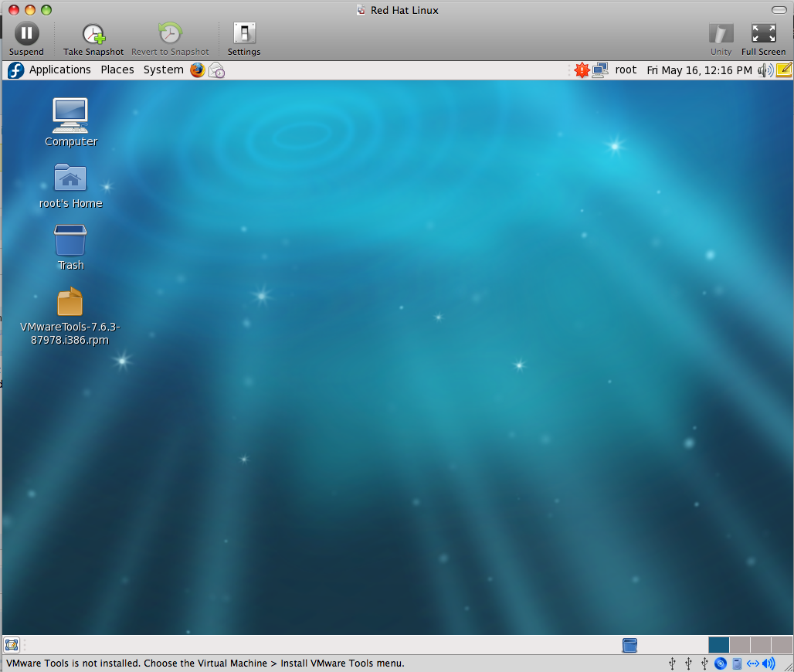
Task: Click the root user label in the panel
Action: (626, 70)
